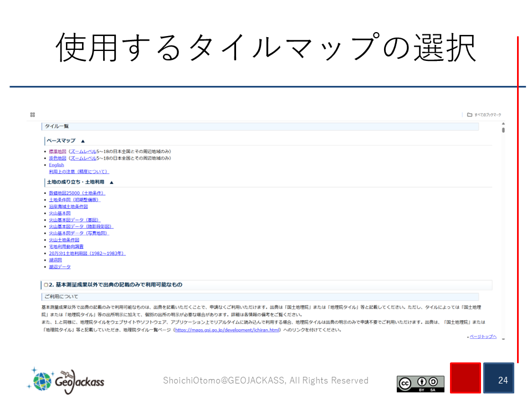Open the 標準地図 tile link
Image resolution: width=532 pixels, height=399 pixels.
click(57, 151)
